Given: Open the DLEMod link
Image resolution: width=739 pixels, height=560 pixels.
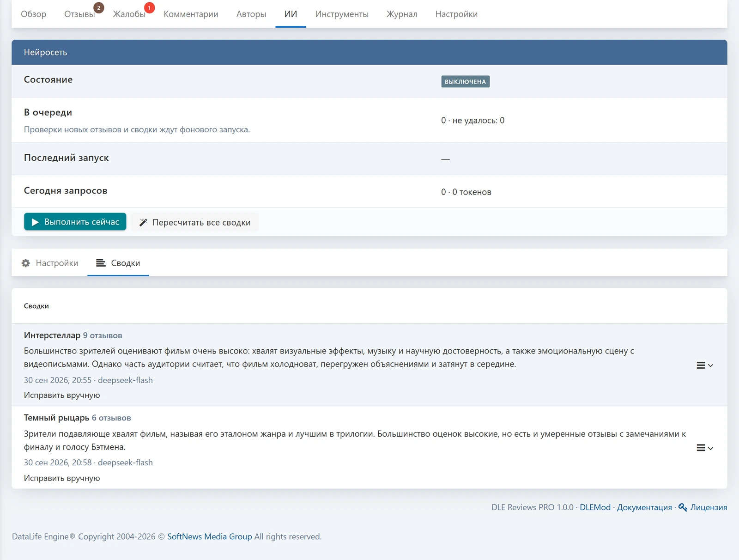Looking at the screenshot, I should [x=595, y=507].
